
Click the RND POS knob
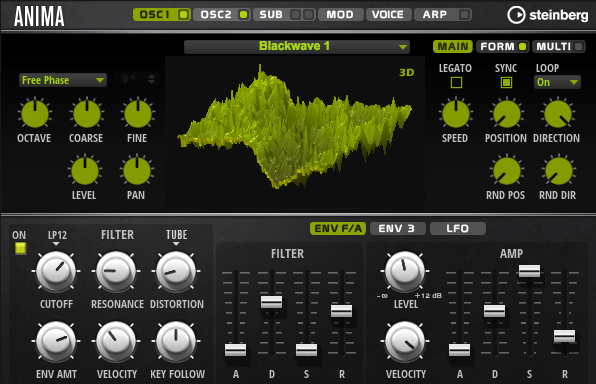coord(507,171)
